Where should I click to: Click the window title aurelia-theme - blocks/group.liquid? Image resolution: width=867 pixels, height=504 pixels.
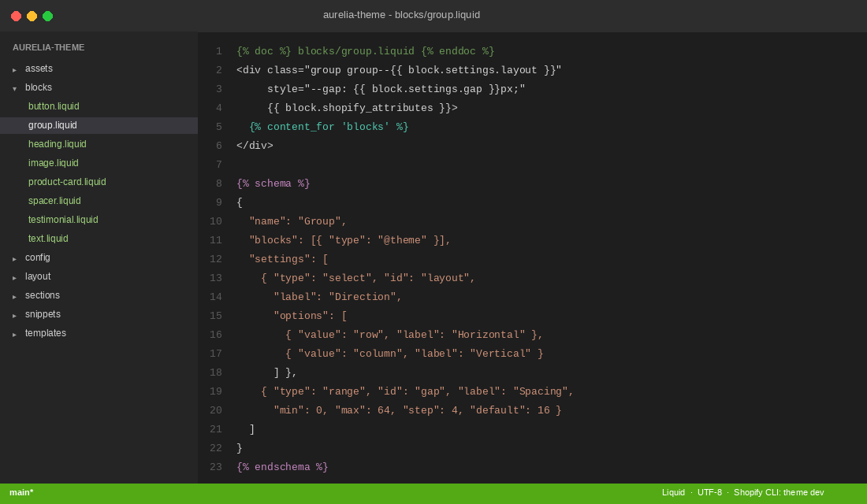point(401,15)
